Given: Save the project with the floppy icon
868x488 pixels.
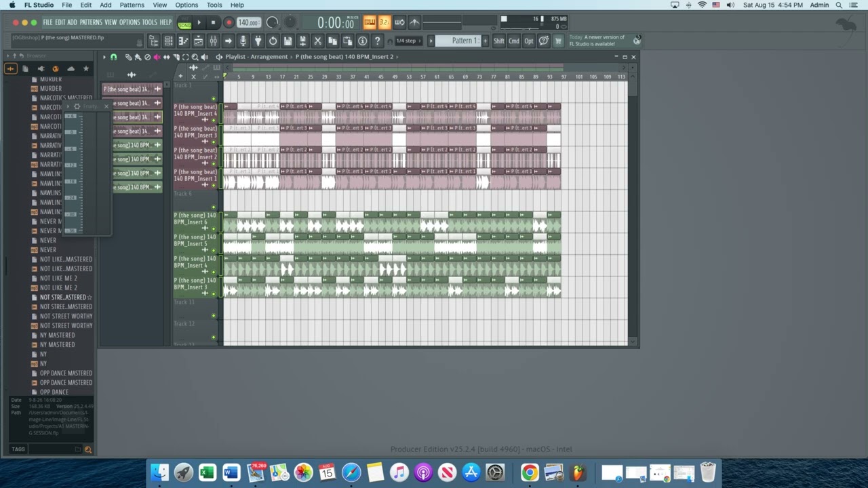Looking at the screenshot, I should 288,41.
